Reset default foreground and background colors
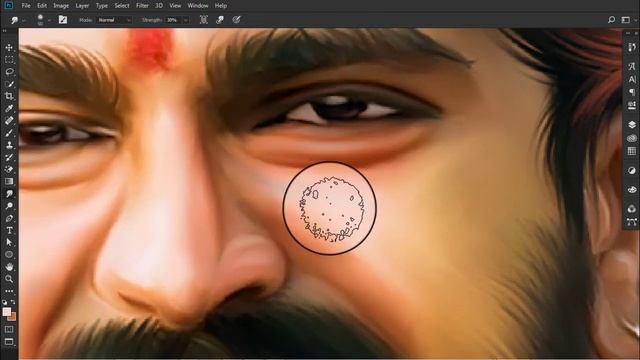The height and width of the screenshot is (360, 640). [x=4, y=302]
